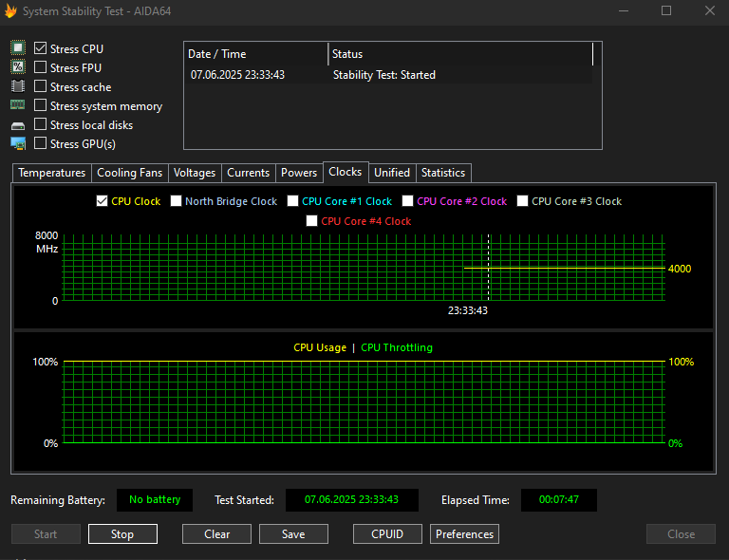Click the No battery indicator
This screenshot has height=560, width=729.
tap(155, 499)
